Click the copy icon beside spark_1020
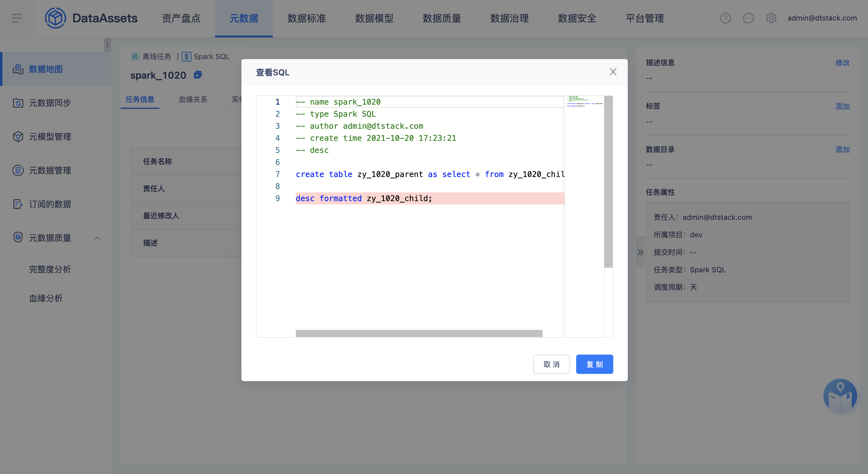 pyautogui.click(x=198, y=75)
